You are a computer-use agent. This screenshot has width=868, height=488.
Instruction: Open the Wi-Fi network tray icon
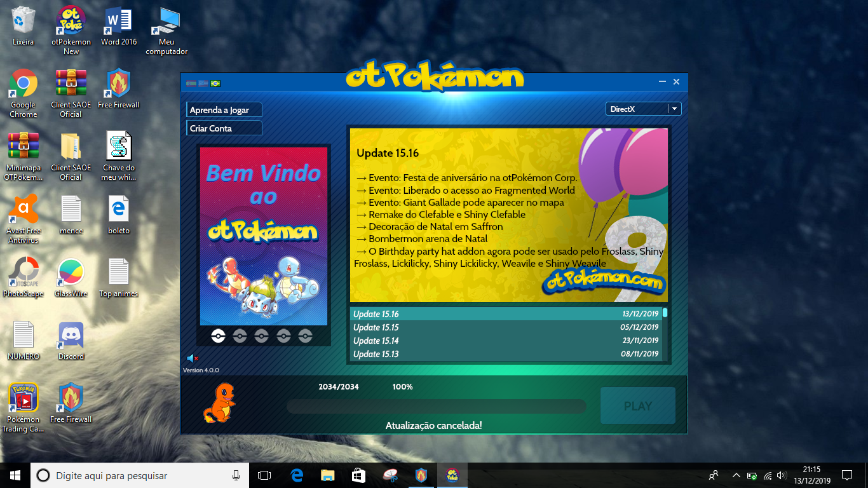coord(767,475)
